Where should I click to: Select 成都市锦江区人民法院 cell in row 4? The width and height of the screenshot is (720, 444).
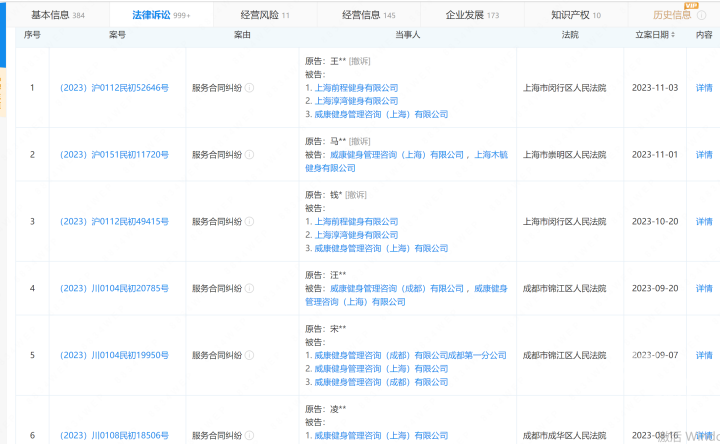pos(564,288)
